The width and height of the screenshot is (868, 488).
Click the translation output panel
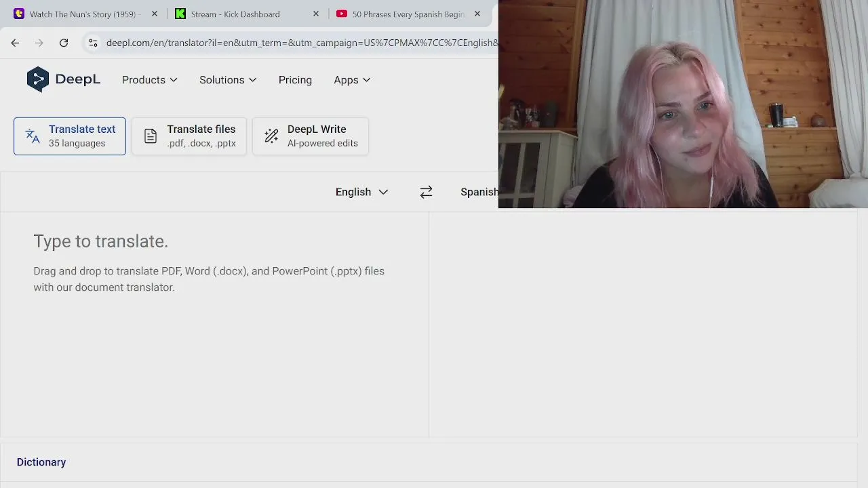(643, 324)
